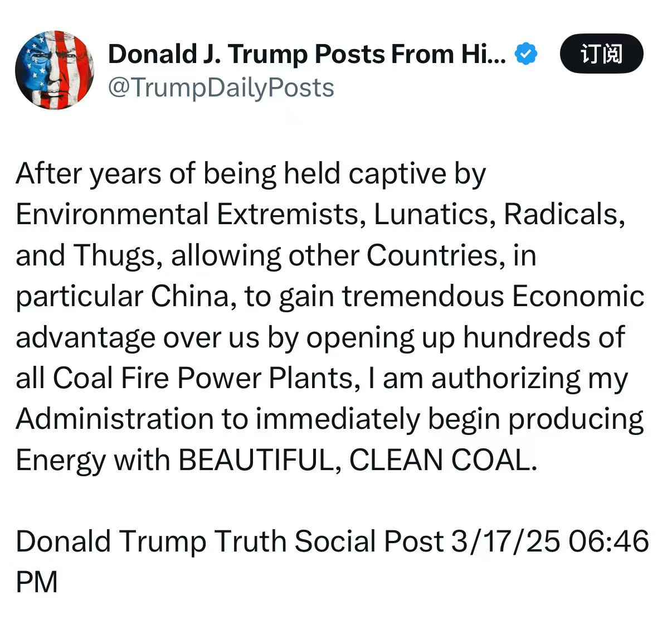Open the @TrumpDailyPosts handle
Image resolution: width=672 pixels, height=619 pixels.
click(221, 88)
